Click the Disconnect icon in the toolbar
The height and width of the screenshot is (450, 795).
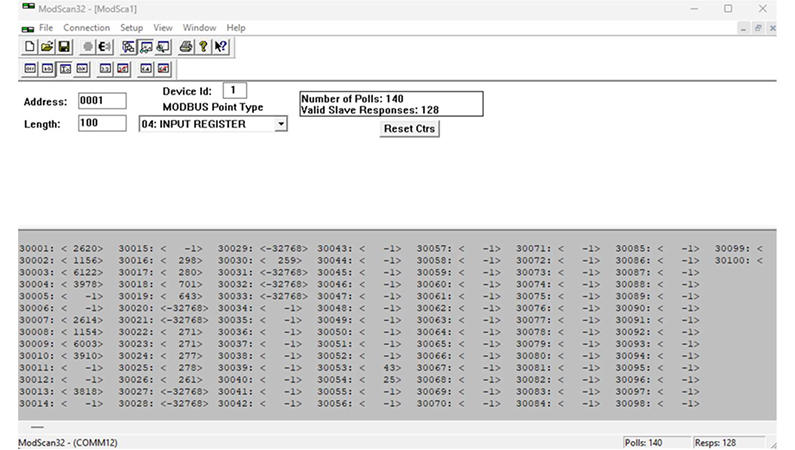[104, 46]
